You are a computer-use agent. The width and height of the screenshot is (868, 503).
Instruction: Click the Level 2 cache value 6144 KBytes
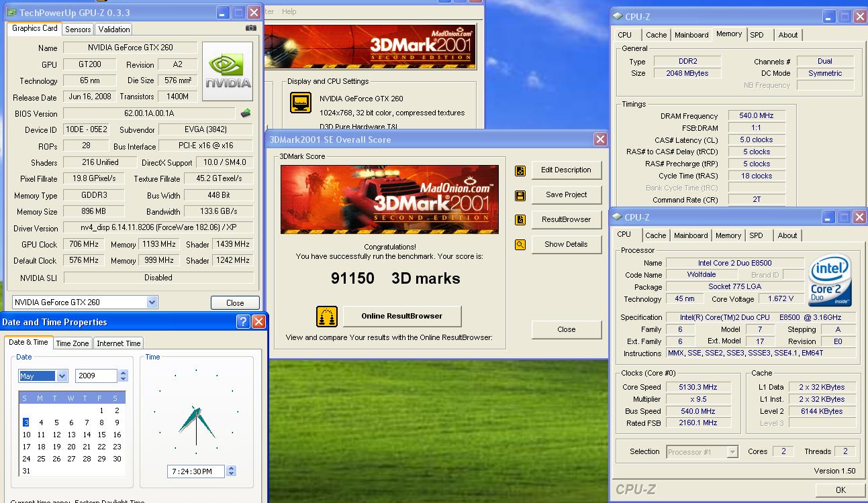822,412
